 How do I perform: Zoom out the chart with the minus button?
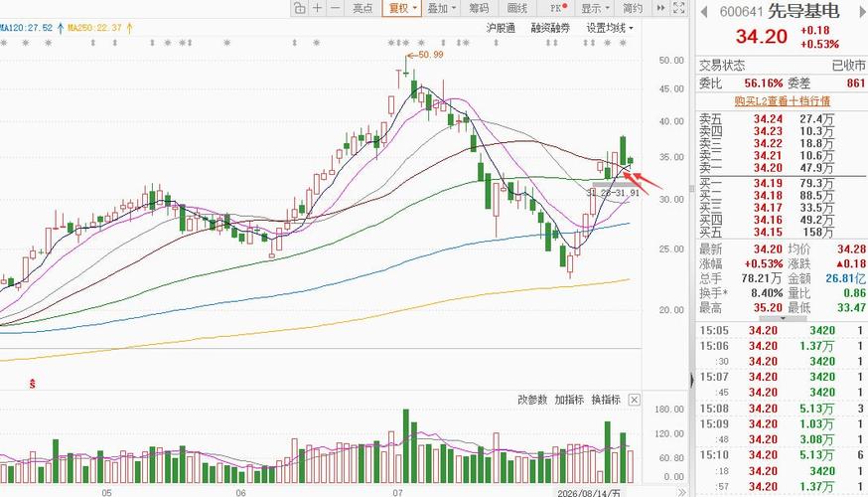[335, 8]
